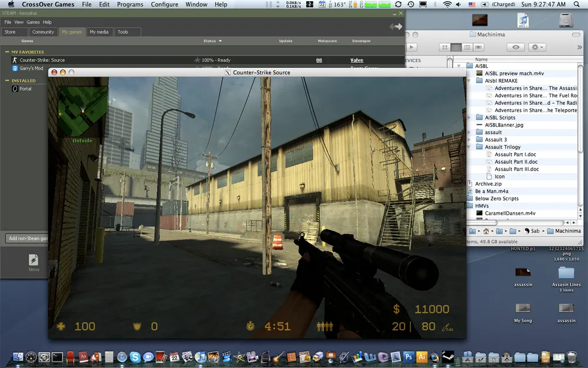This screenshot has width=588, height=368.
Task: Open Steam's Games menu
Action: tap(33, 22)
